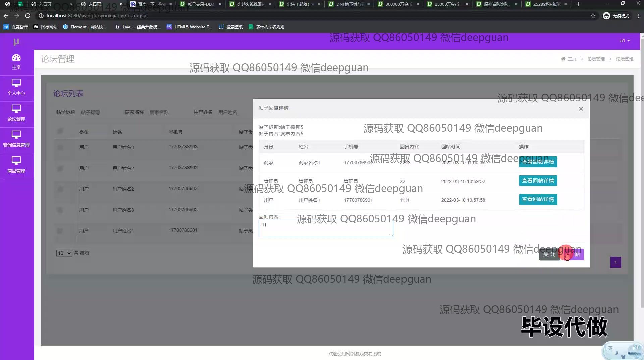This screenshot has width=644, height=360.
Task: Click the browser back arrow
Action: pos(6,16)
